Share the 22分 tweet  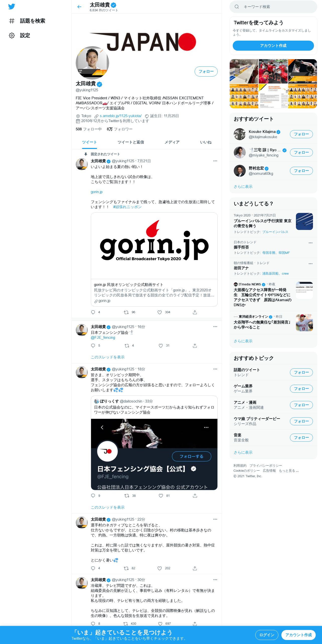[x=195, y=568]
